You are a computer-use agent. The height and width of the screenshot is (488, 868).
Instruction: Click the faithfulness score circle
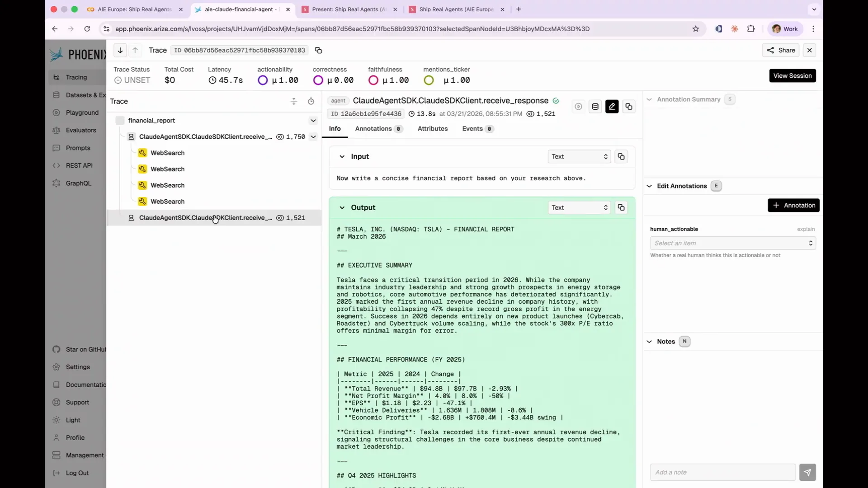point(373,80)
